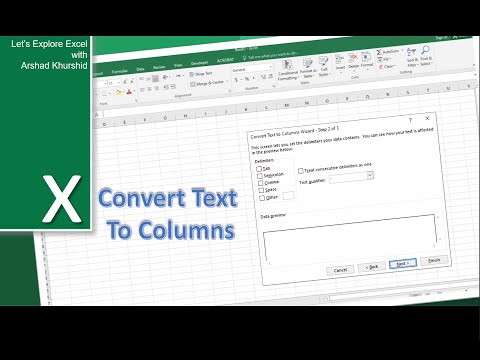Image resolution: width=480 pixels, height=360 pixels.
Task: Open the Sort & Filter tool
Action: tap(412, 57)
